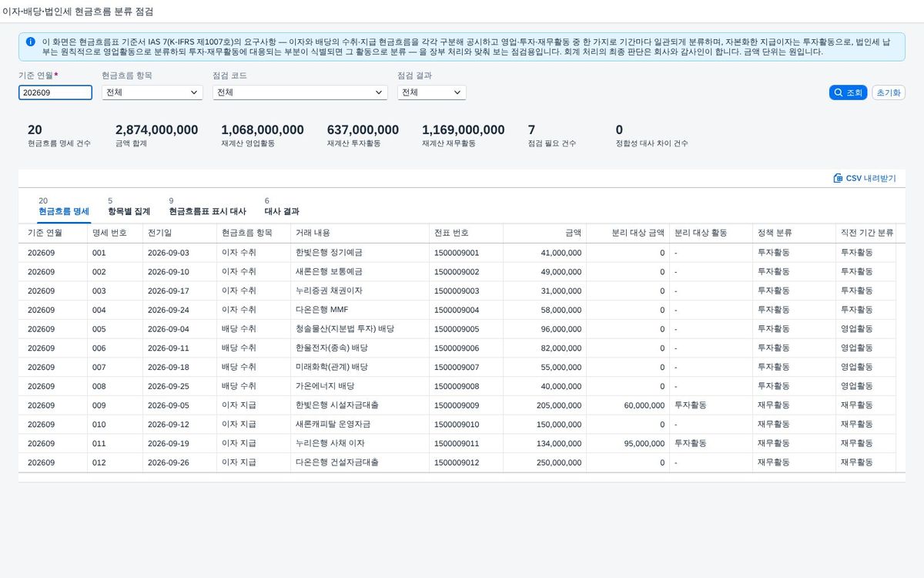Click the 재계산 영업활동 value 1,068,000,000

(x=263, y=130)
